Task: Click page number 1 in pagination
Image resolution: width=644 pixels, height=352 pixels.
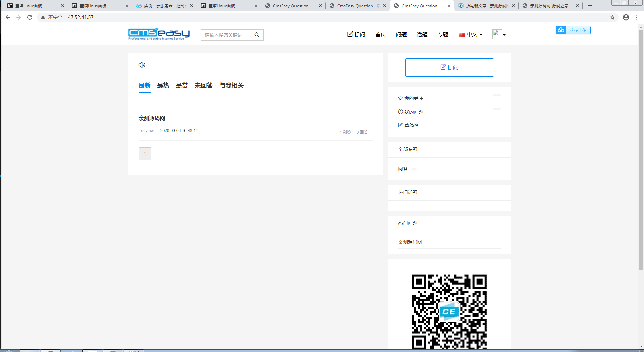Action: [145, 154]
